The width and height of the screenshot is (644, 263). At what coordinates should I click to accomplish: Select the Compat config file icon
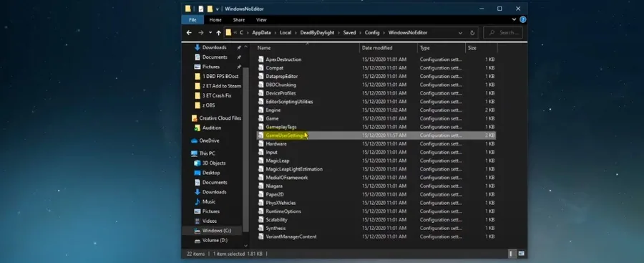(x=260, y=68)
